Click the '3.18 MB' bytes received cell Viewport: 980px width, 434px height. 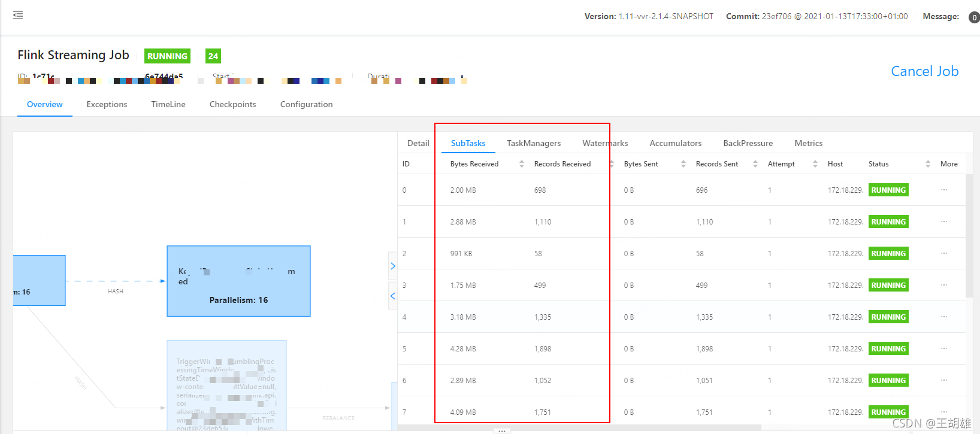[463, 317]
